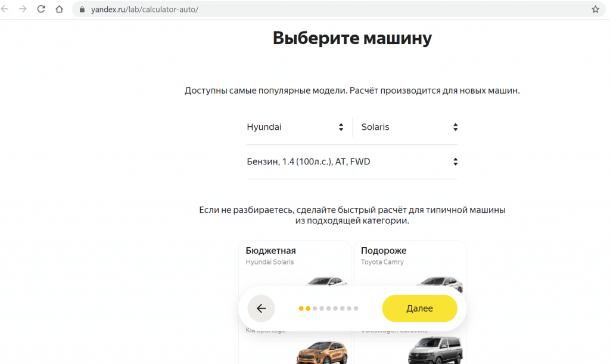610x364 pixels.
Task: Click the hint text starting Если не разбираетесь
Action: (352, 215)
